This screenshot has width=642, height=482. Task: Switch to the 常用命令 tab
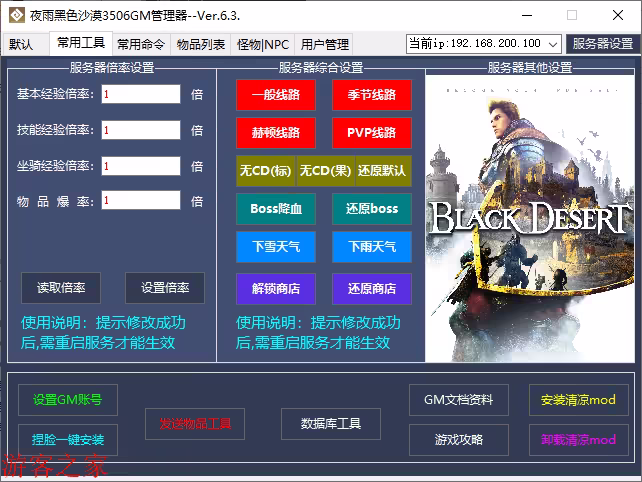click(x=141, y=44)
